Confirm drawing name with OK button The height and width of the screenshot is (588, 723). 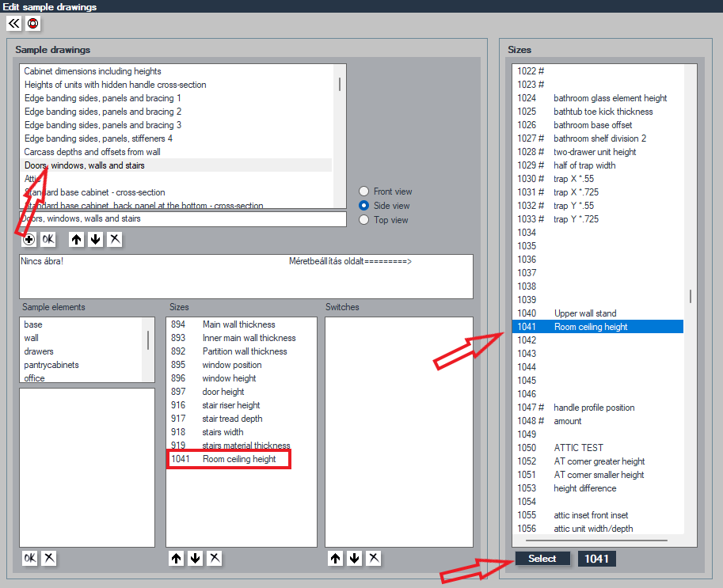48,239
